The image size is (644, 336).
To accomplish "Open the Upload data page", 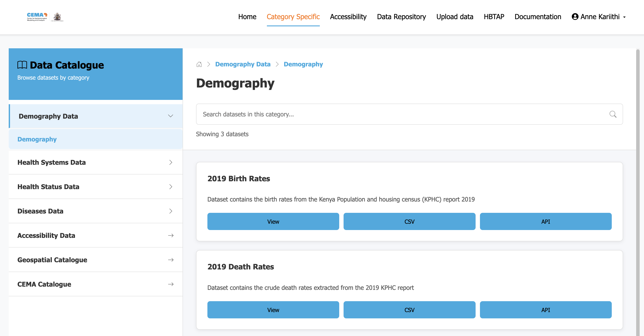I will [455, 17].
